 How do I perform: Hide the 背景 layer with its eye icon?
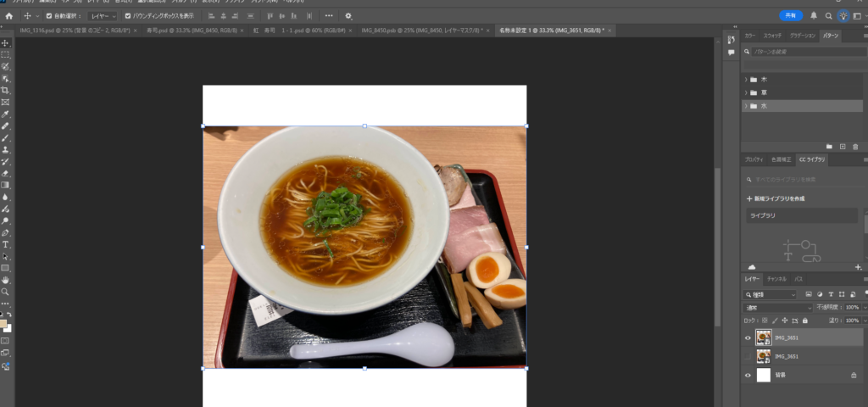tap(748, 375)
